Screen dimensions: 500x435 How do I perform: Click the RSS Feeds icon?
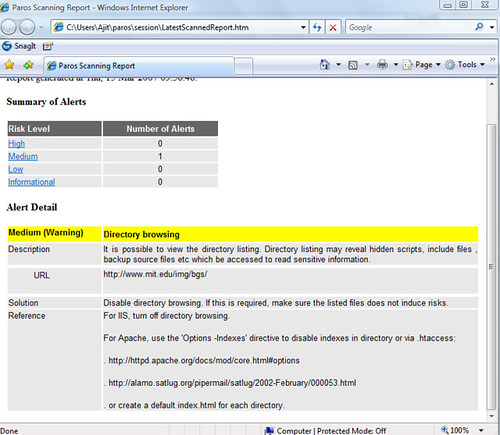pyautogui.click(x=353, y=65)
